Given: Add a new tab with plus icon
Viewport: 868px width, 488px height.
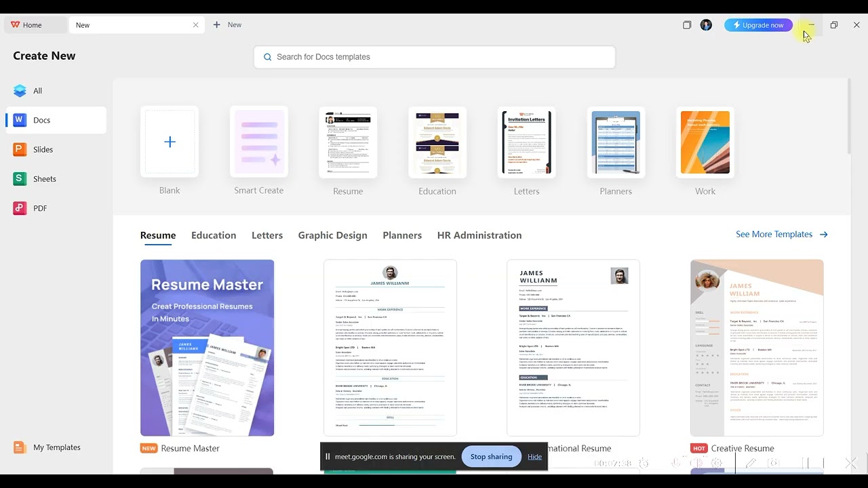Looking at the screenshot, I should click(x=217, y=25).
